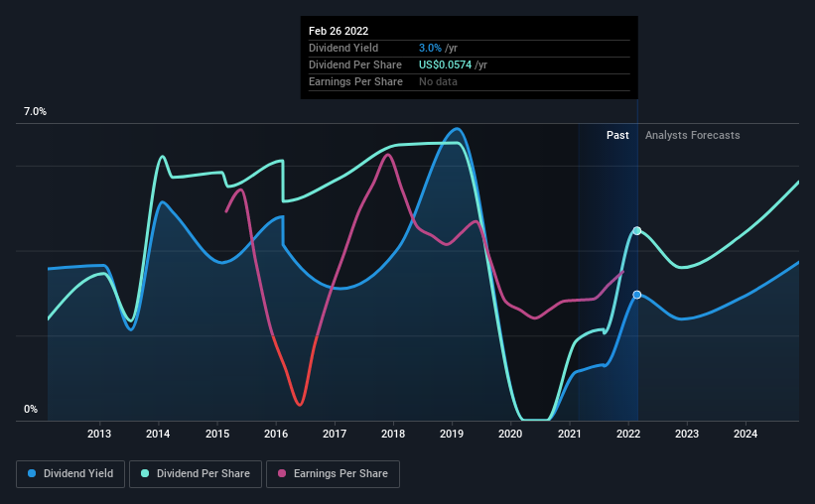Select the Dividend Per Share data point marker
This screenshot has height=504, width=815.
pos(636,231)
